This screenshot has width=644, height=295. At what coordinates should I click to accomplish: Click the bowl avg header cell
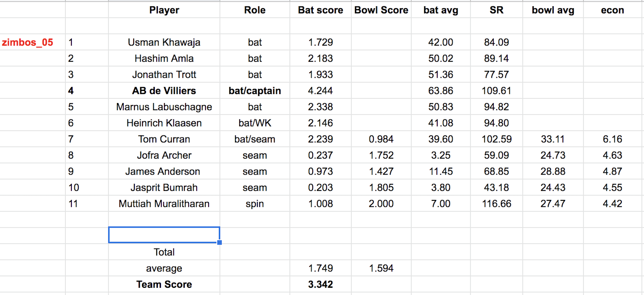click(x=553, y=10)
